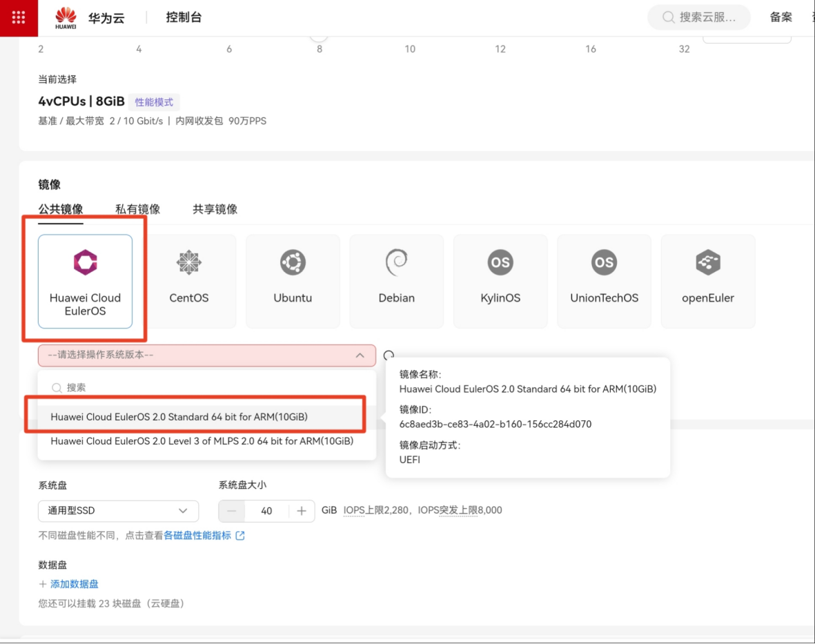Select the KylinOS image icon
Image resolution: width=815 pixels, height=644 pixels.
[500, 262]
